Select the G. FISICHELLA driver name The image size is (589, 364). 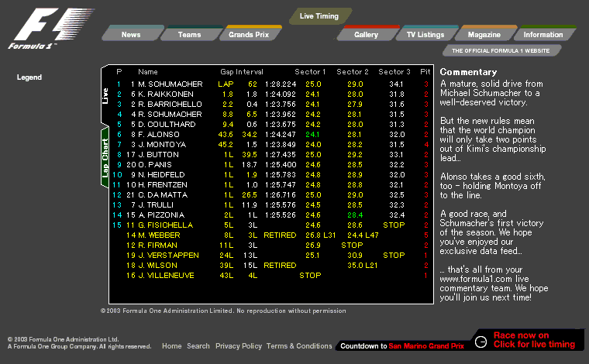[x=165, y=225]
